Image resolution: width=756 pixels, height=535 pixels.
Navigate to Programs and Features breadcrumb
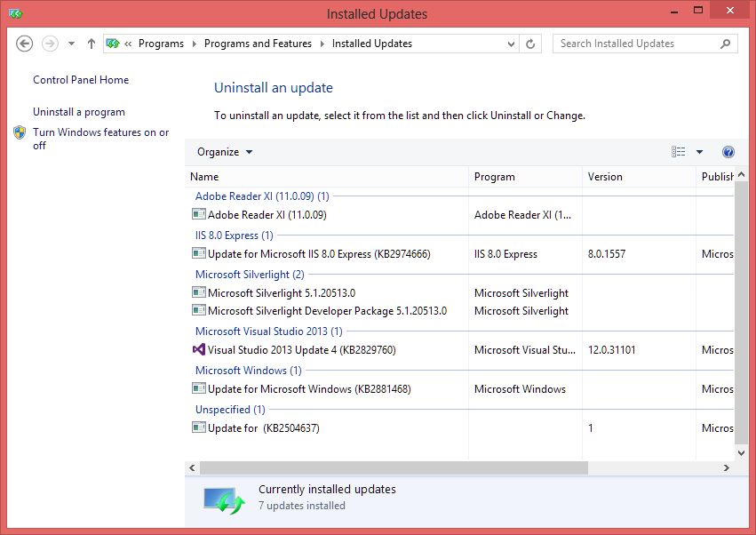point(258,44)
